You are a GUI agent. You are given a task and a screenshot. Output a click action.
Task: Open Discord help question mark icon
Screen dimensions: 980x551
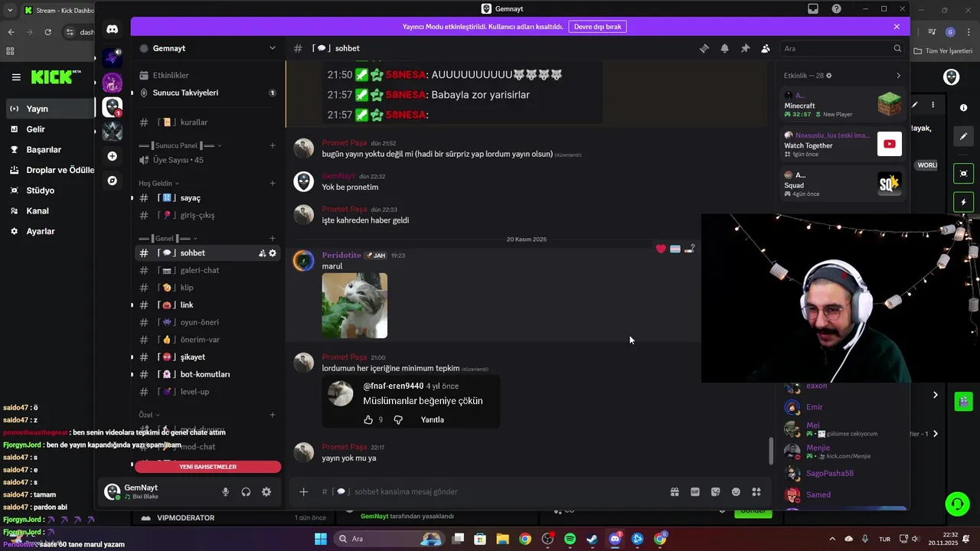[836, 8]
